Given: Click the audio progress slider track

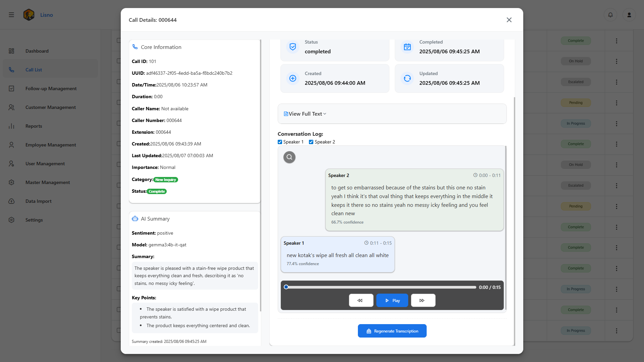Looking at the screenshot, I should pos(381,287).
